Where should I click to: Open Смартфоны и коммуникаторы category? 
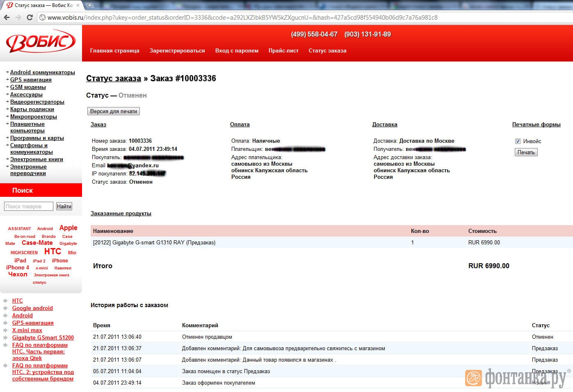32,148
